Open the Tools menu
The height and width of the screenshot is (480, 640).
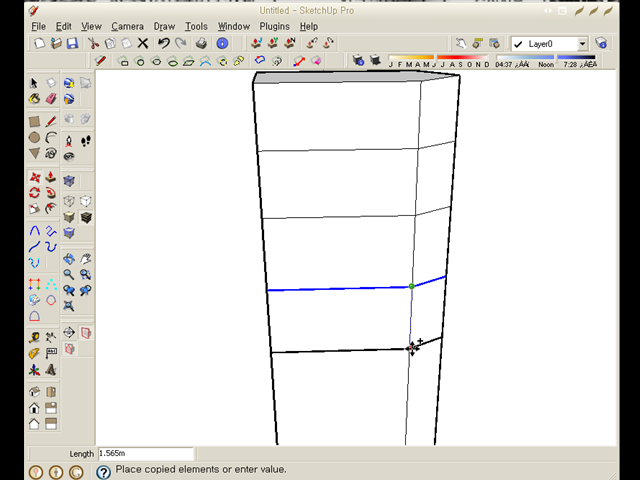click(196, 27)
